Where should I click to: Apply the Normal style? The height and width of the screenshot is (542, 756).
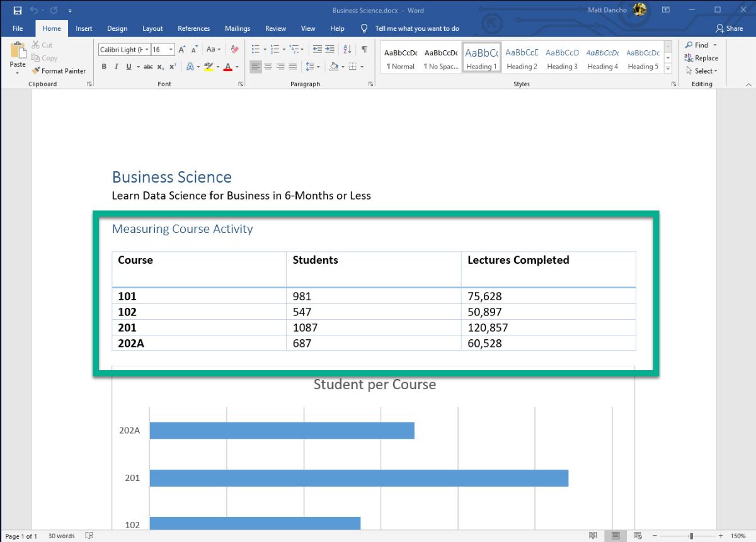(401, 59)
